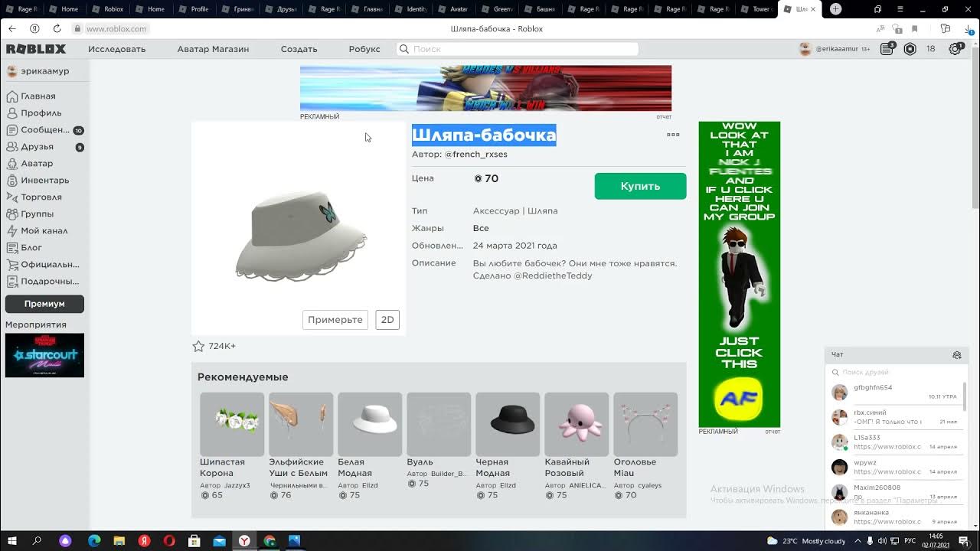This screenshot has width=980, height=551.
Task: Switch to the Profile browser tab
Action: (194, 9)
